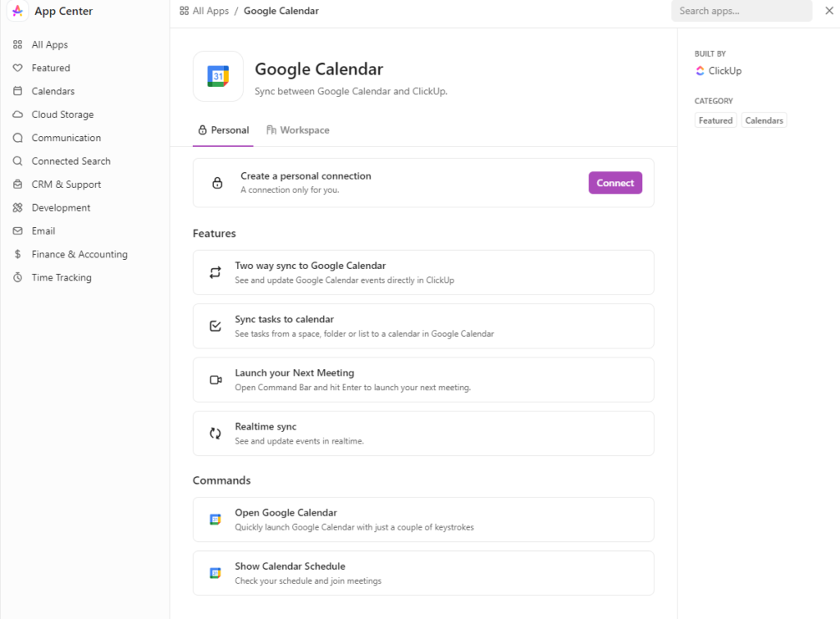This screenshot has width=840, height=619.
Task: Click the CRM & Support icon
Action: (x=18, y=184)
